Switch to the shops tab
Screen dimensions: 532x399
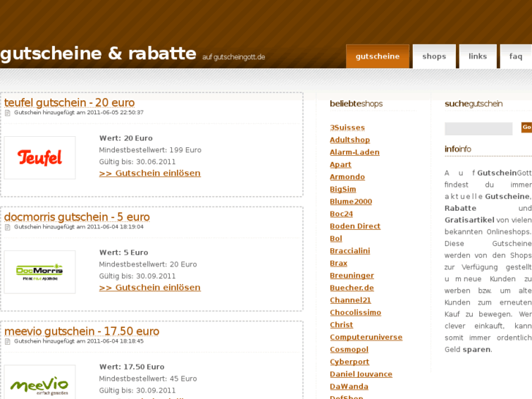click(434, 56)
